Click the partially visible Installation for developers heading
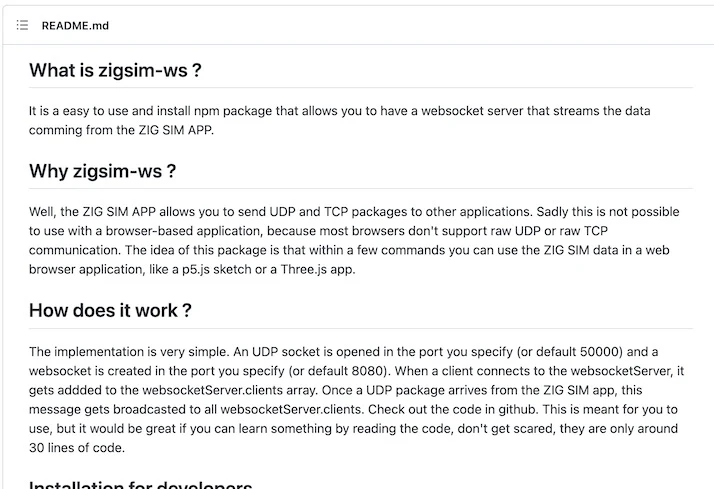 [140, 485]
